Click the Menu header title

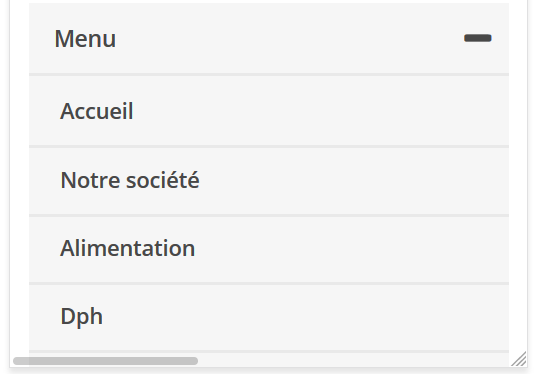(85, 39)
